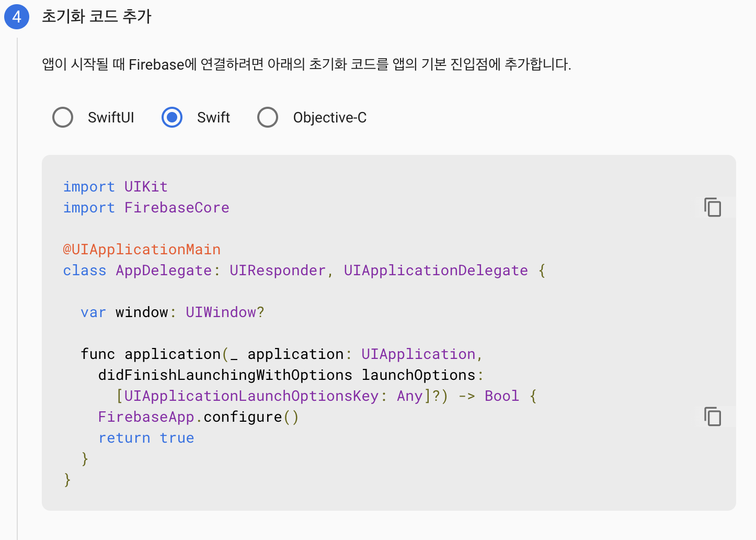Click the 'import UIKit' code line
The height and width of the screenshot is (540, 756).
pos(115,187)
